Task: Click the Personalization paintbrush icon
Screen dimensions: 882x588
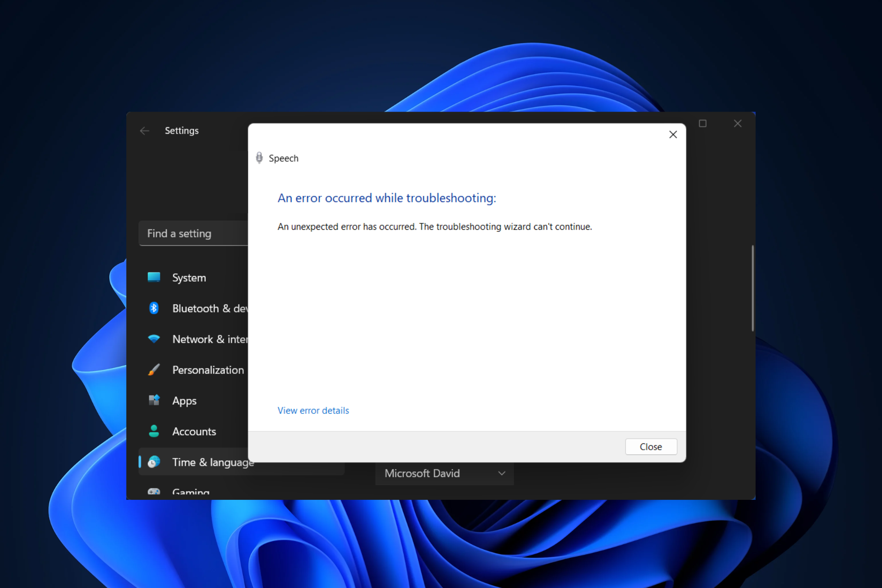Action: click(x=154, y=370)
